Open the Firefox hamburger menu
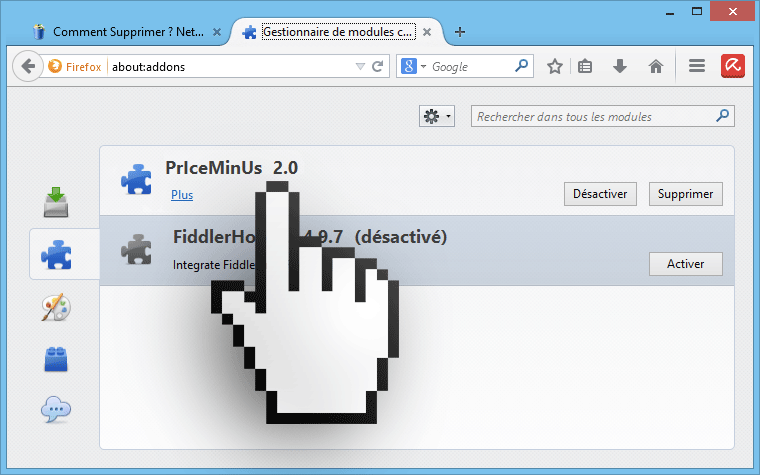The width and height of the screenshot is (760, 475). 697,66
